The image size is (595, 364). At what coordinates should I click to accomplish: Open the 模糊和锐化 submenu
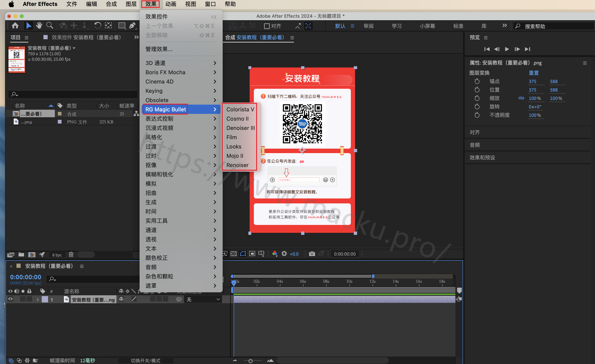181,174
